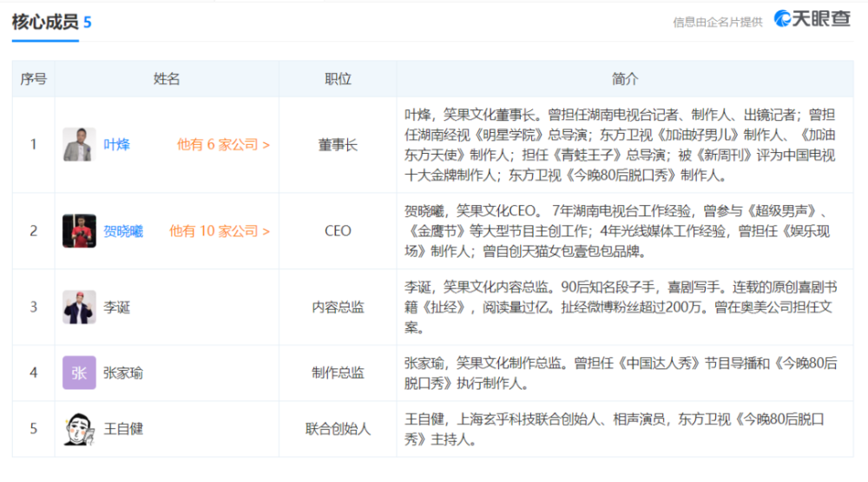Click 张家瑜's biography text
Screen dimensions: 868x482
coord(621,373)
